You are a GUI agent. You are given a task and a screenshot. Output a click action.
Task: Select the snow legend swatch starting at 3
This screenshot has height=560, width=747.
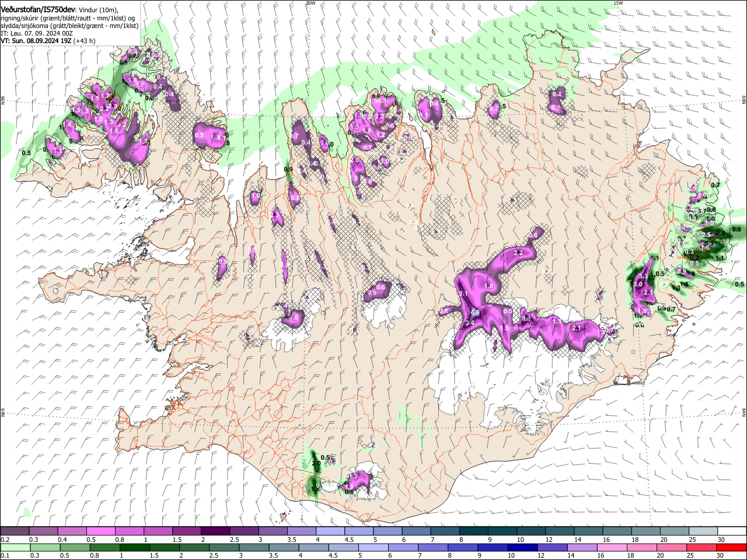click(273, 531)
